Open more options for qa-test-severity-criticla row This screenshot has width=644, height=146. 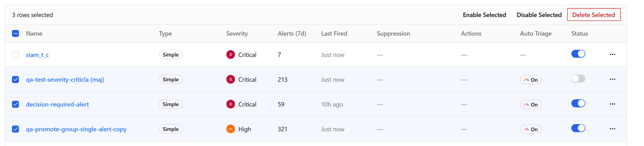pos(612,79)
